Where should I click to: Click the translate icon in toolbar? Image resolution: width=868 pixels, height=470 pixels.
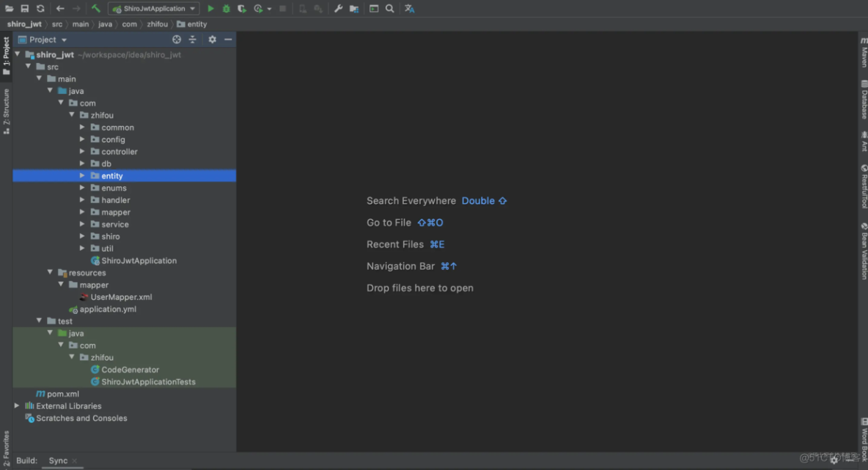[409, 9]
